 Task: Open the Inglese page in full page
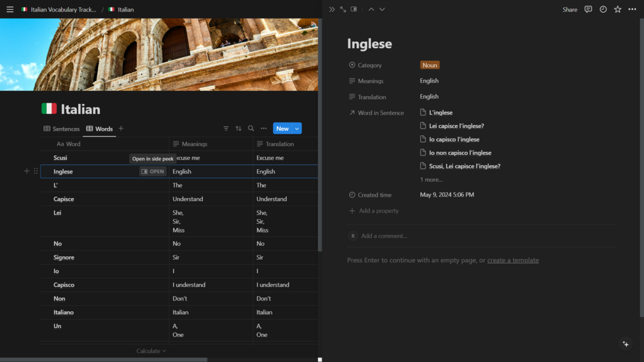343,10
